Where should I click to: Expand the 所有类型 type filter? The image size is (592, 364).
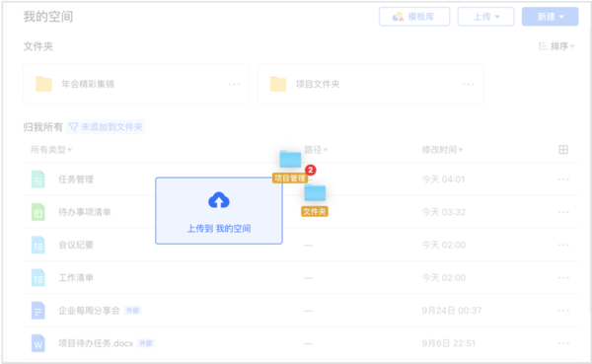coord(51,150)
